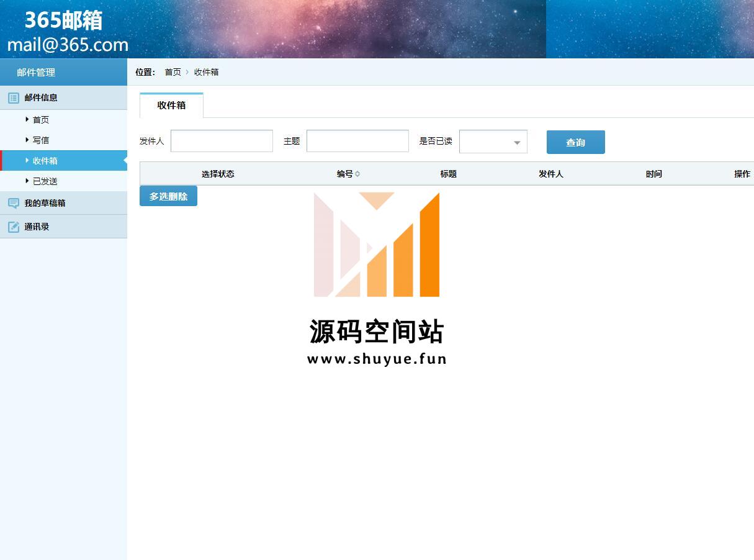Expand the 通讯录 section
The width and height of the screenshot is (754, 560).
(x=37, y=227)
